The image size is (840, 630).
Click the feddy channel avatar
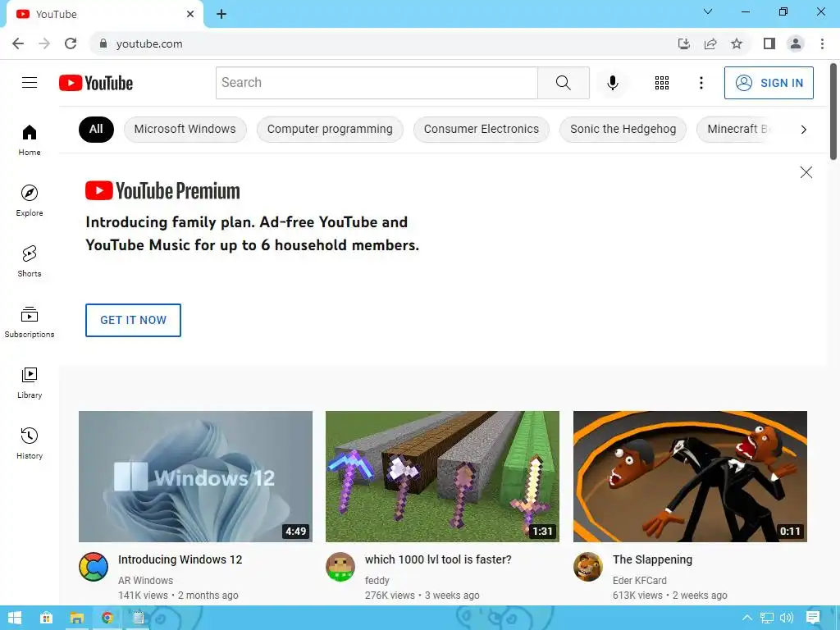pos(340,567)
